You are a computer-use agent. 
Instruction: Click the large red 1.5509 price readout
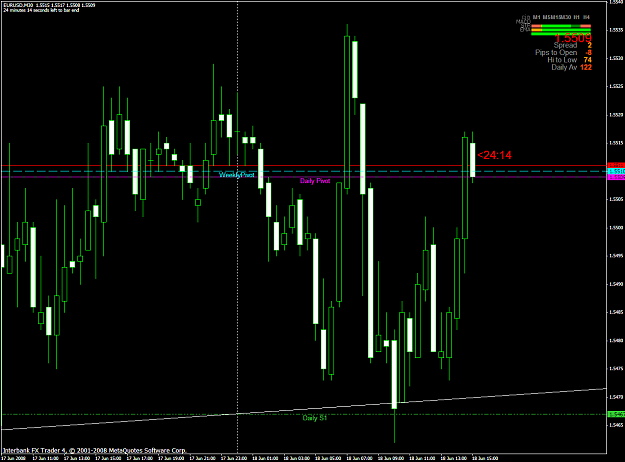tap(573, 38)
